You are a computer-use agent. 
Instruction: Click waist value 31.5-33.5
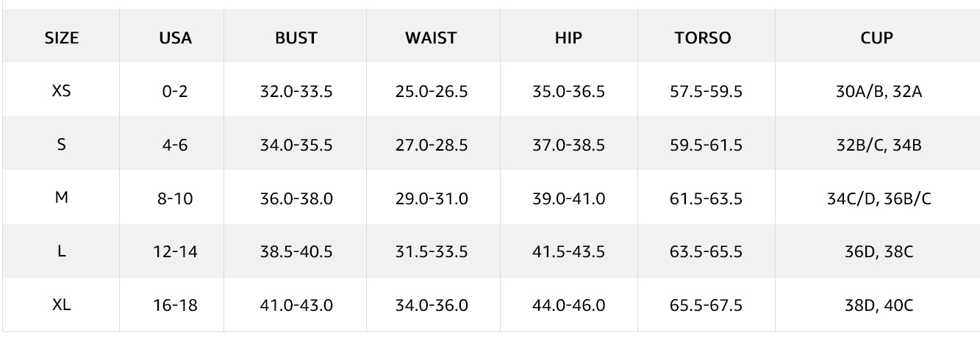[x=431, y=252]
